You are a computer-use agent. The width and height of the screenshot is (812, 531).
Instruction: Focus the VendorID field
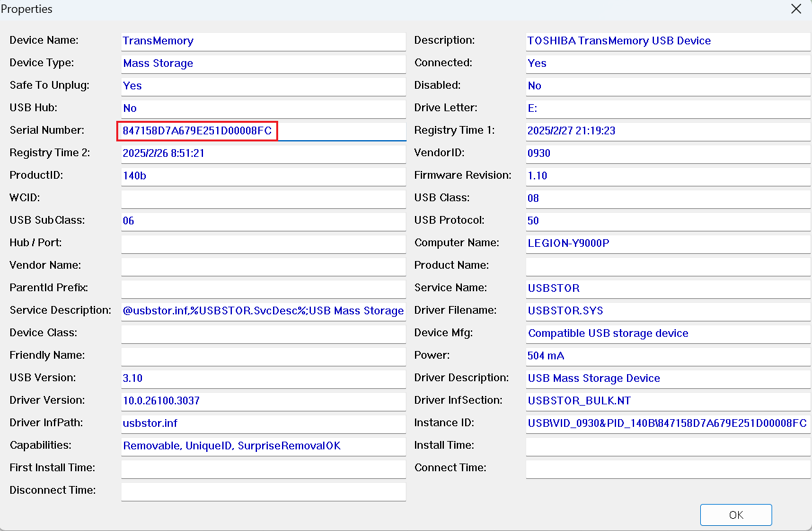tap(667, 154)
